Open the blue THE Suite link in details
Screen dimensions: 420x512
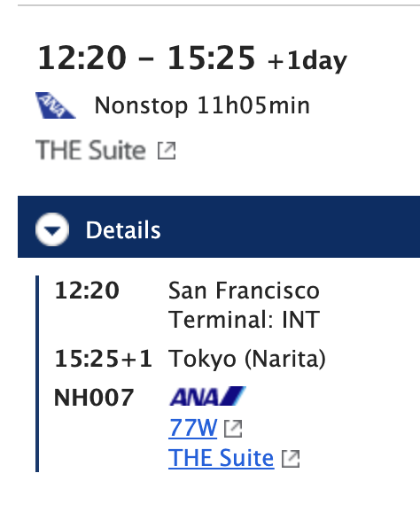(222, 458)
